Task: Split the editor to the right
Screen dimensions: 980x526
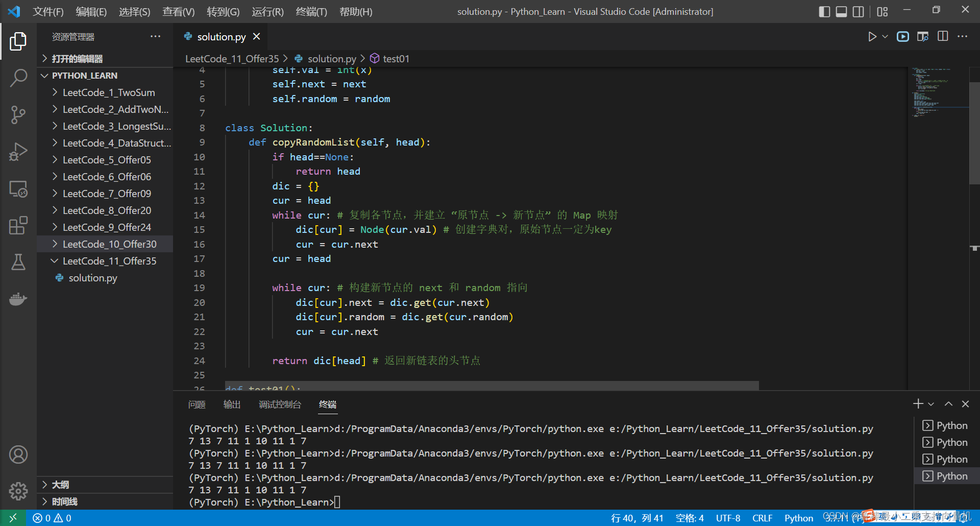Action: [x=943, y=37]
